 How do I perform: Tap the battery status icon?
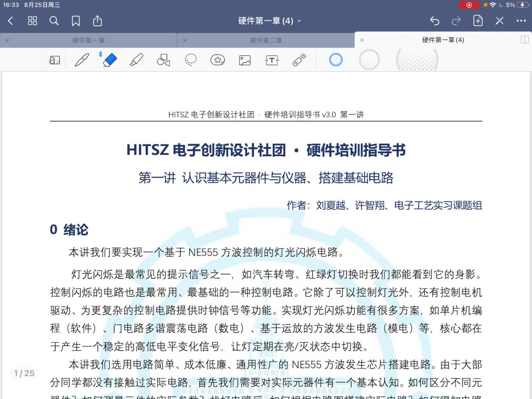click(523, 5)
